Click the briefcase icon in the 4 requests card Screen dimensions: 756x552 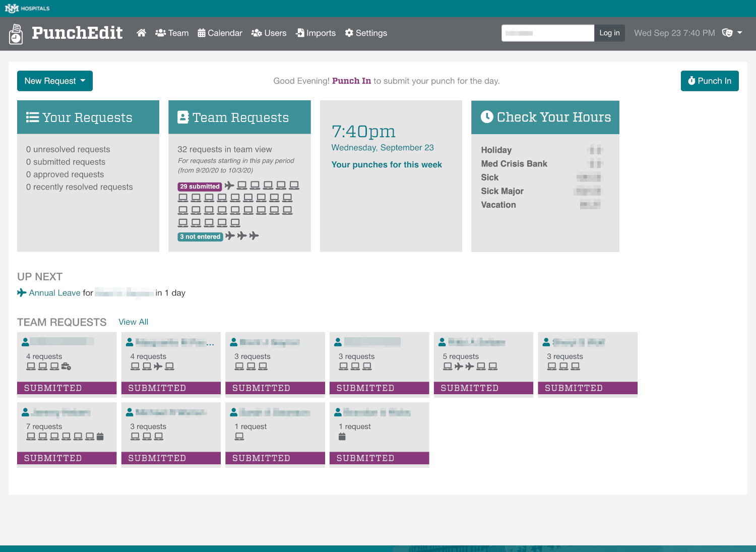[66, 366]
